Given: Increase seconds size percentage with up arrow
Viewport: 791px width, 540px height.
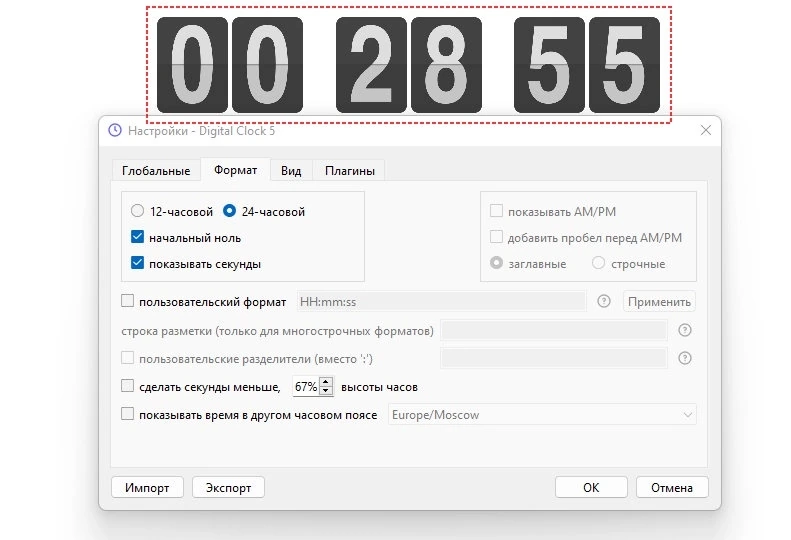Looking at the screenshot, I should click(x=326, y=382).
